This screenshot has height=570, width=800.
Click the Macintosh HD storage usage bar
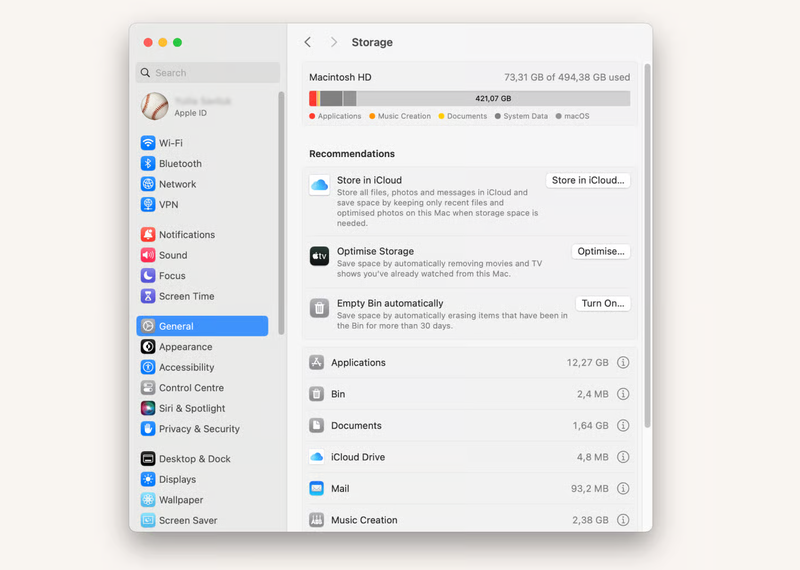(469, 98)
